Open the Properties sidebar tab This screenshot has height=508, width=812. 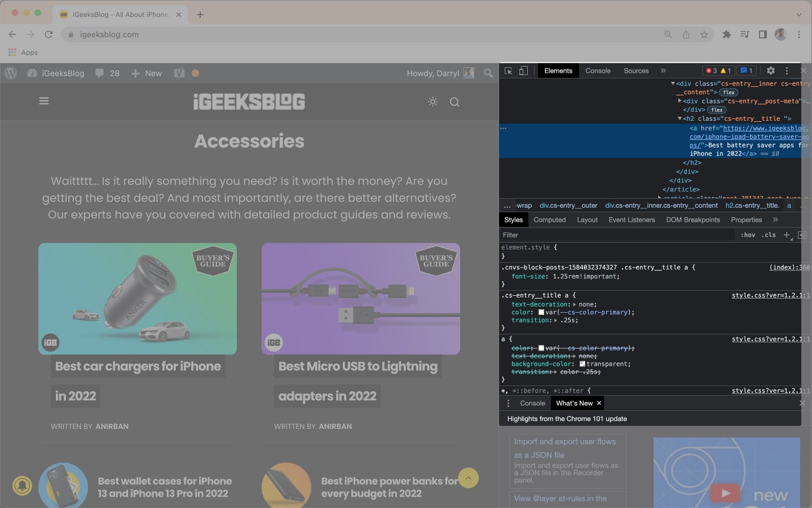(746, 220)
